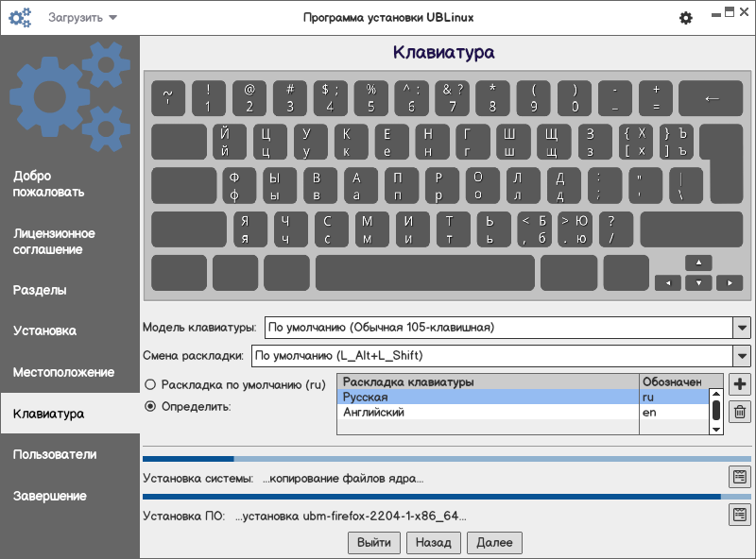Click the layout list scrollbar down arrow
The height and width of the screenshot is (559, 756).
716,429
